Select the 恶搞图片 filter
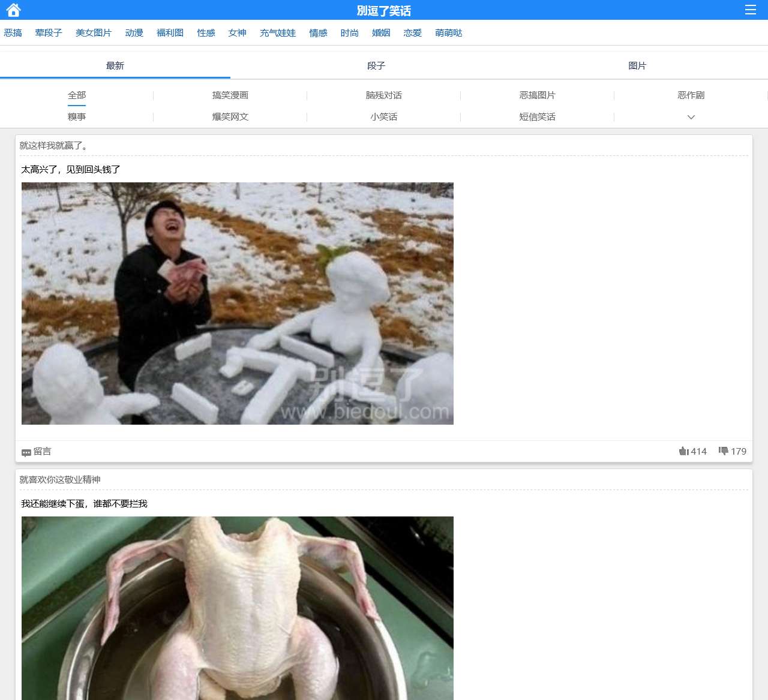The width and height of the screenshot is (768, 700). coord(538,95)
